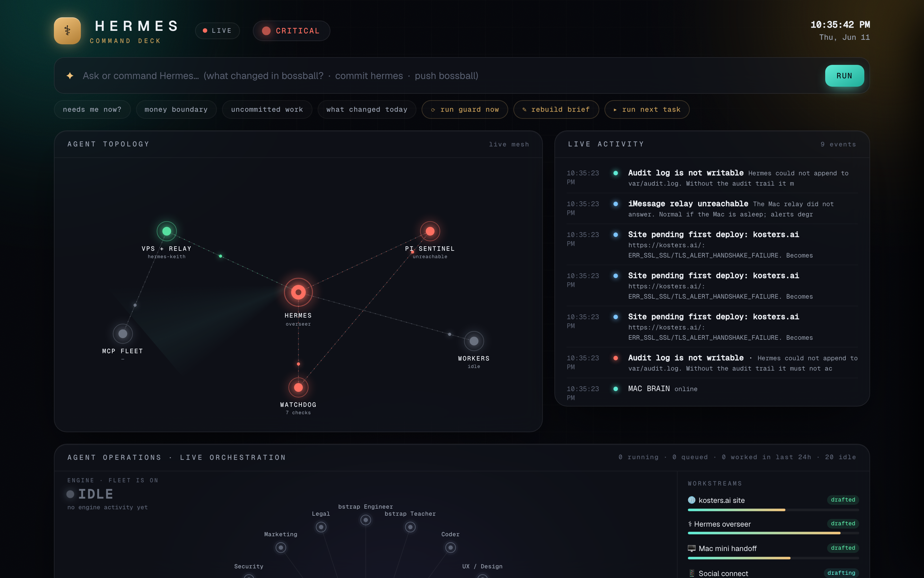
Task: Click the 'ENGINE · FLEET IS ON' label
Action: point(113,480)
